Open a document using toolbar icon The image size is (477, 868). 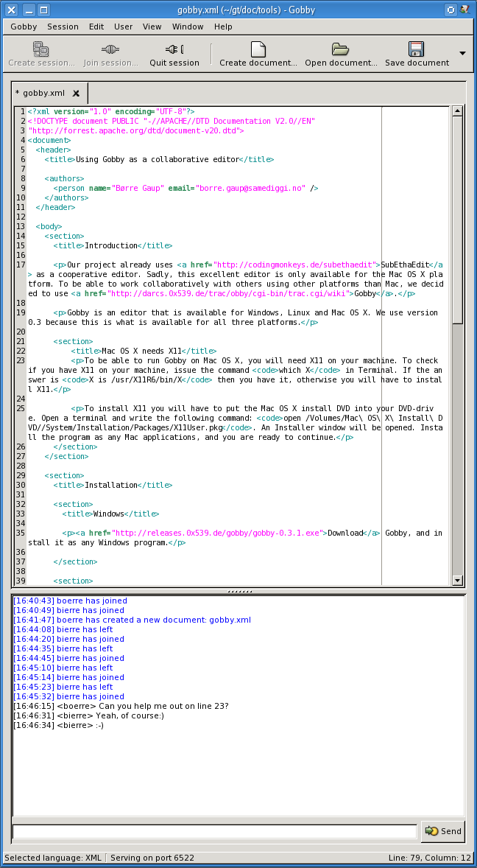point(341,55)
